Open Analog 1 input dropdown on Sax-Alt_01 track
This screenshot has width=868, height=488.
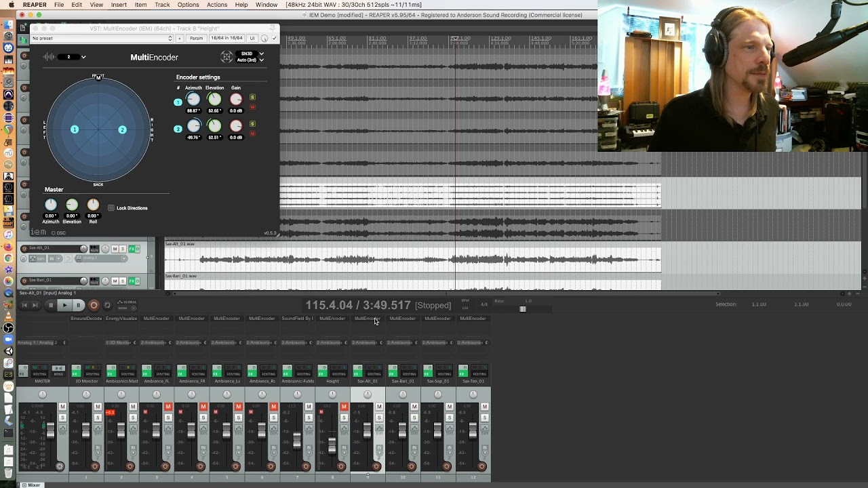pos(102,258)
